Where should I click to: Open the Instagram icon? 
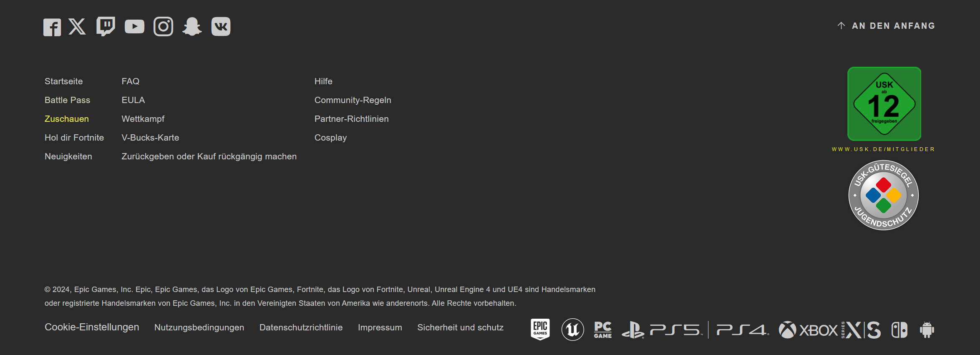[x=163, y=27]
